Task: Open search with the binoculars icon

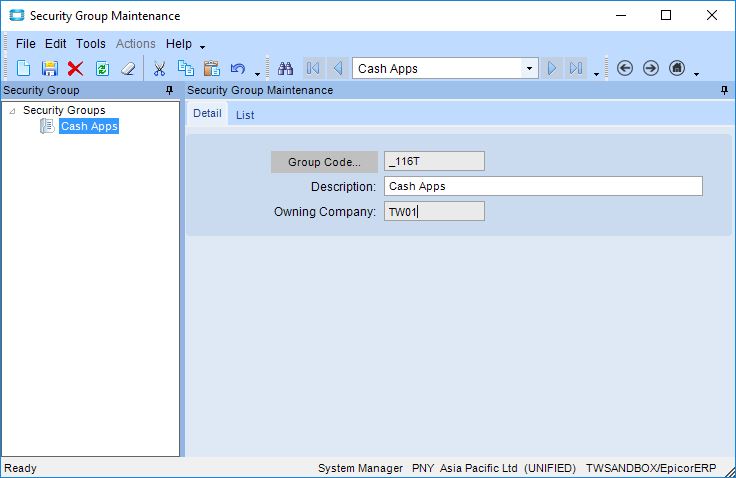Action: point(285,69)
